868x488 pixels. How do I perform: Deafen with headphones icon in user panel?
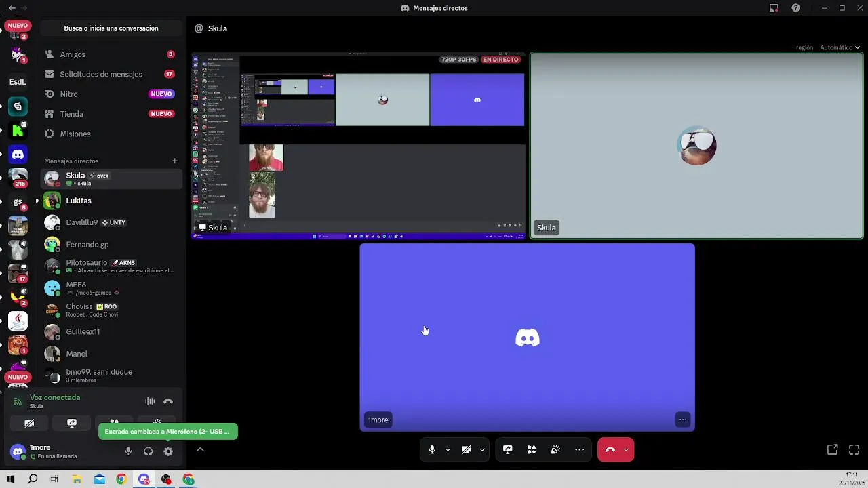point(148,451)
